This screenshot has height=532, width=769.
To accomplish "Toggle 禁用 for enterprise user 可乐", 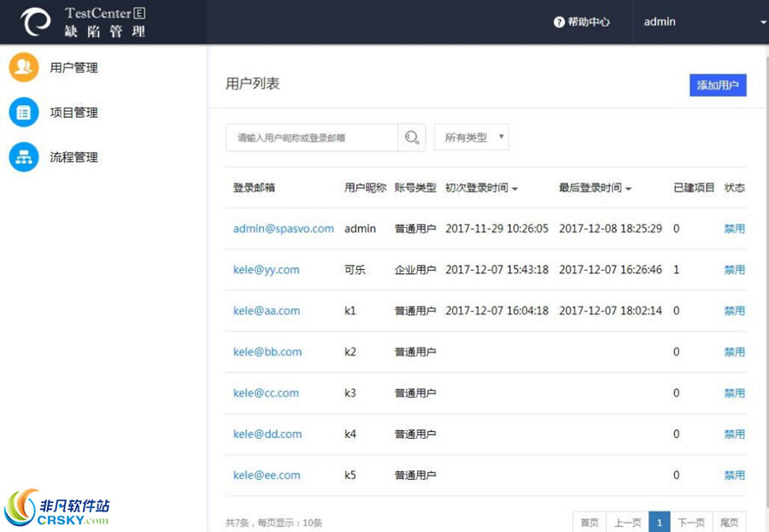I will pos(733,269).
